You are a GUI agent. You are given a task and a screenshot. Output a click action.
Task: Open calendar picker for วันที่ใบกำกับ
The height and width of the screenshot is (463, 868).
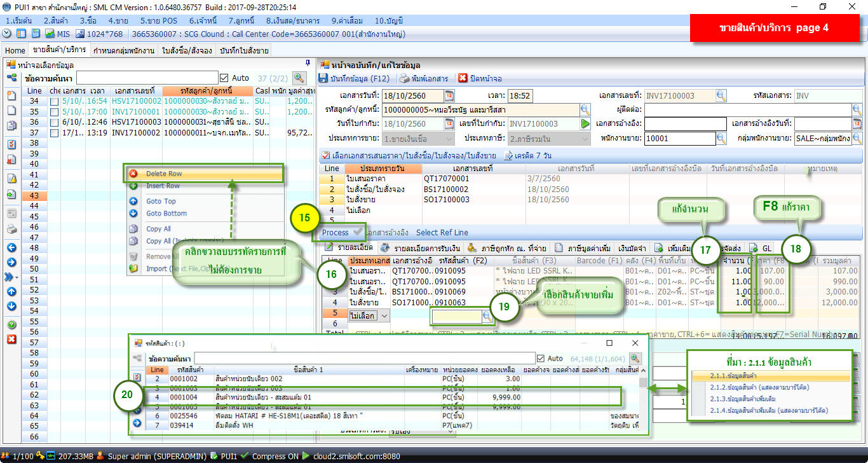point(449,123)
